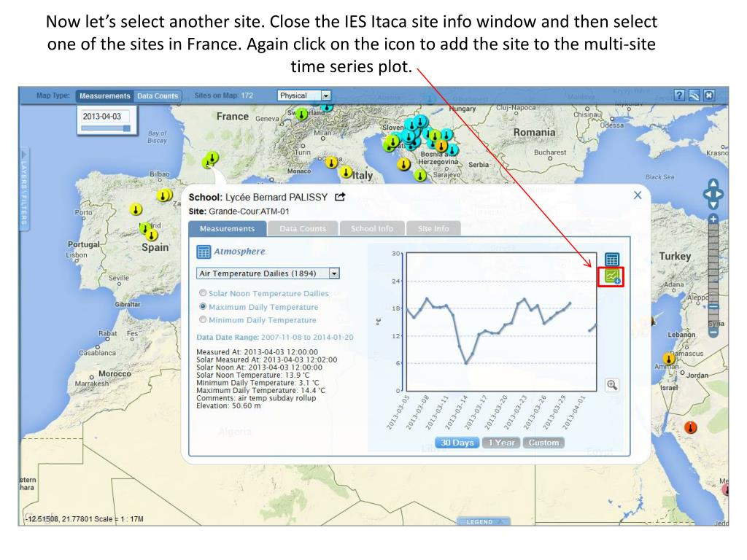Show the 30 Days time range
The width and height of the screenshot is (747, 560).
tap(457, 443)
